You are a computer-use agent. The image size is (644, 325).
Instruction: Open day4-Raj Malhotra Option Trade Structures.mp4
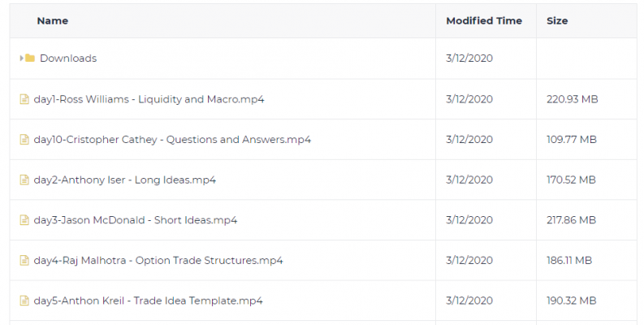tap(158, 260)
